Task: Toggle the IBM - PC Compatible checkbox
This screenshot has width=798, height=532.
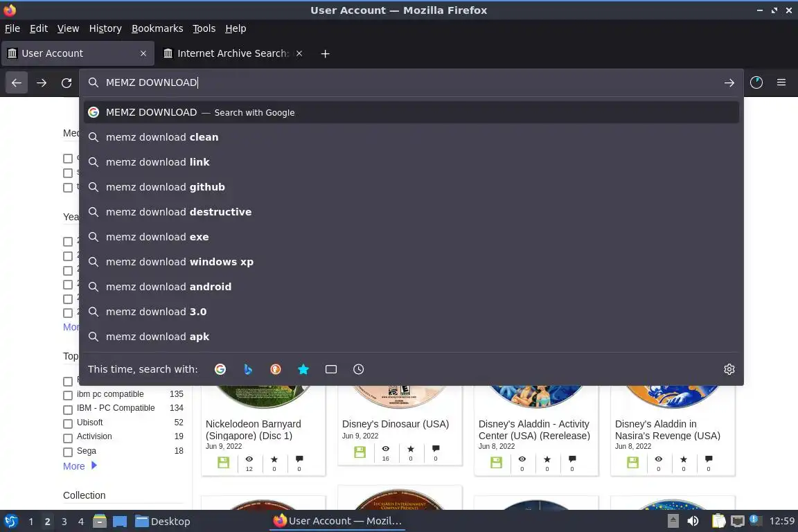Action: pyautogui.click(x=68, y=410)
